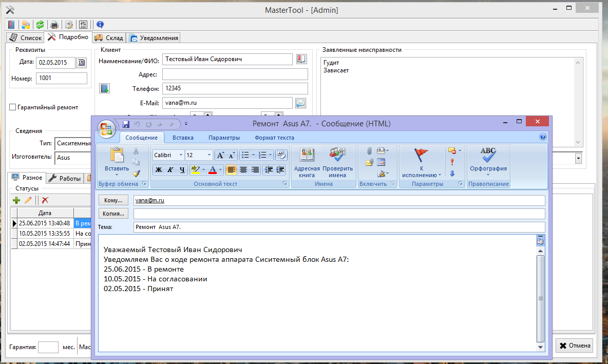The height and width of the screenshot is (364, 608).
Task: Expand the bulleted list options arrow
Action: (x=253, y=155)
